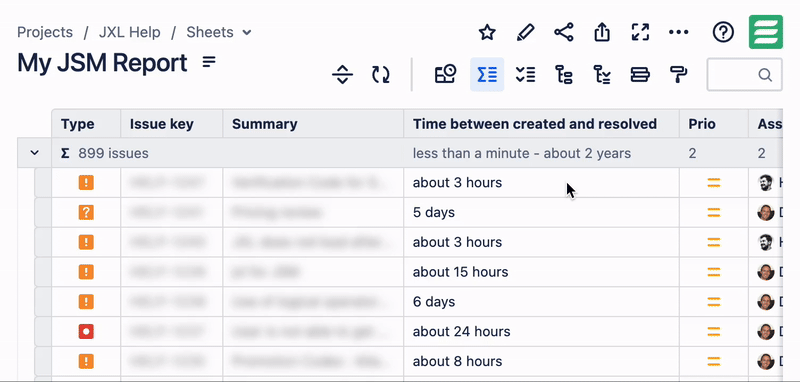
Task: Click the type icon in about 15 hours row
Action: 86,272
